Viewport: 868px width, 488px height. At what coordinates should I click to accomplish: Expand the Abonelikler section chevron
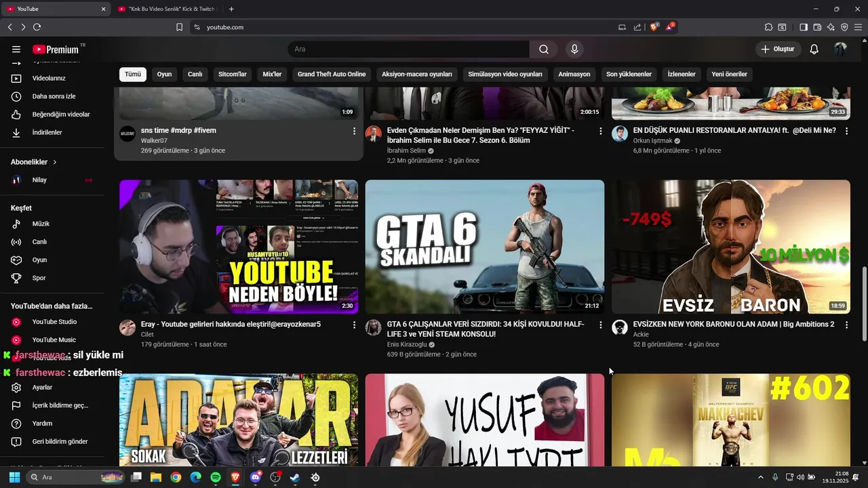[55, 162]
